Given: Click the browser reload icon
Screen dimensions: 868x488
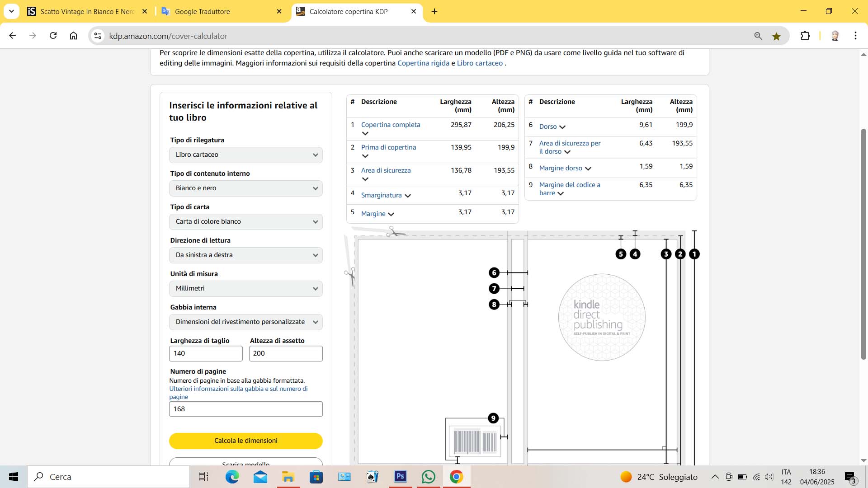Looking at the screenshot, I should pos(53,36).
